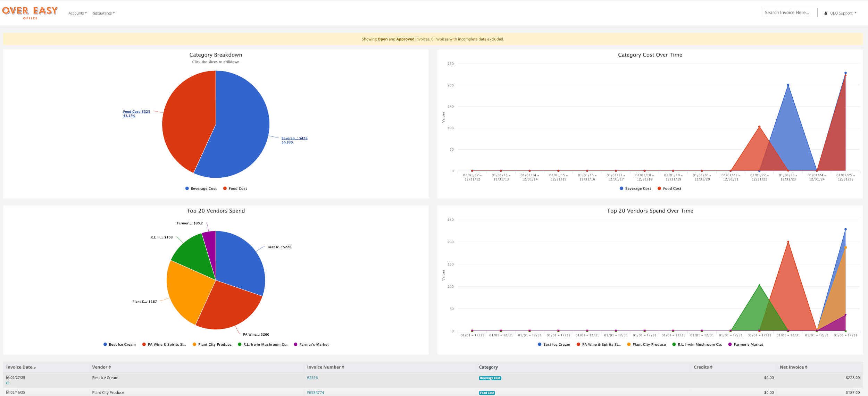Screen dimensions: 868x396
Task: Open the Accounts dropdown menu
Action: (x=77, y=13)
